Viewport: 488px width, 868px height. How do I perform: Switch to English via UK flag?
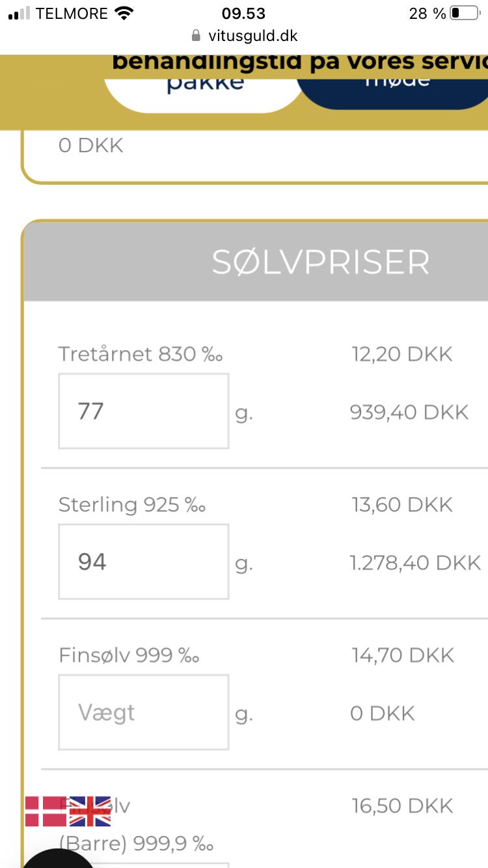[90, 811]
